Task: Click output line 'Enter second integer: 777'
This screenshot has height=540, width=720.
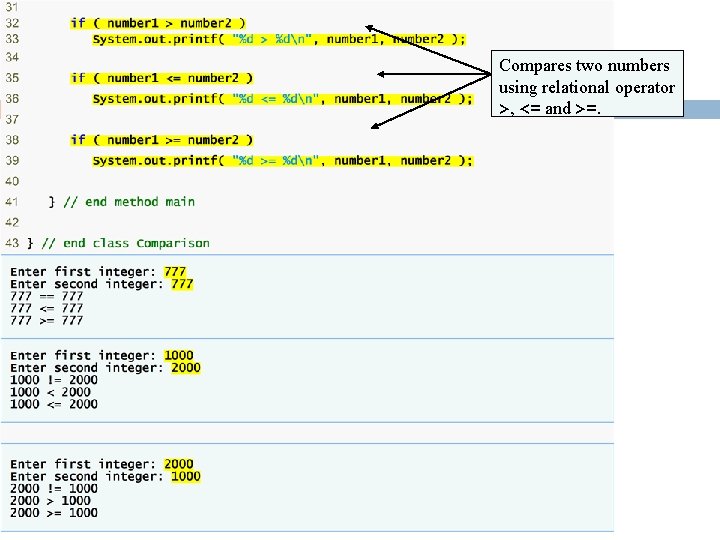Action: (101, 284)
